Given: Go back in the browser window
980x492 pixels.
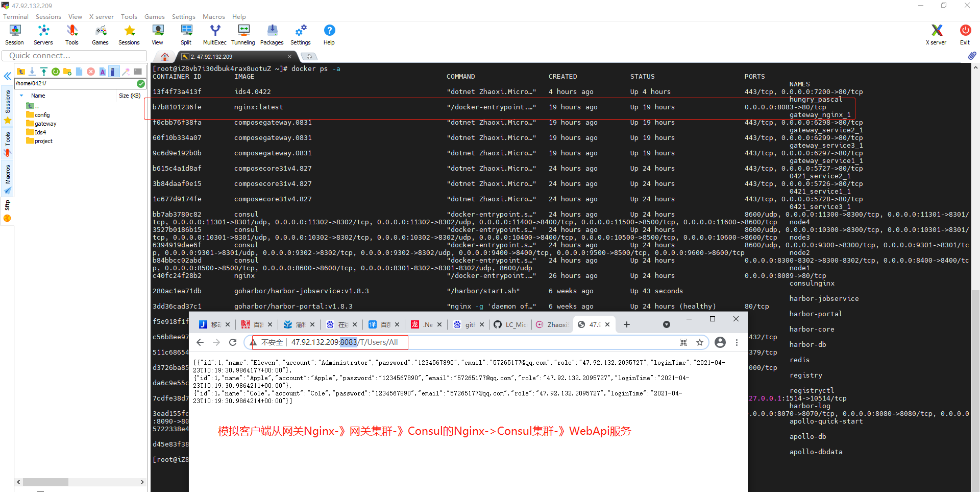Looking at the screenshot, I should [x=200, y=342].
